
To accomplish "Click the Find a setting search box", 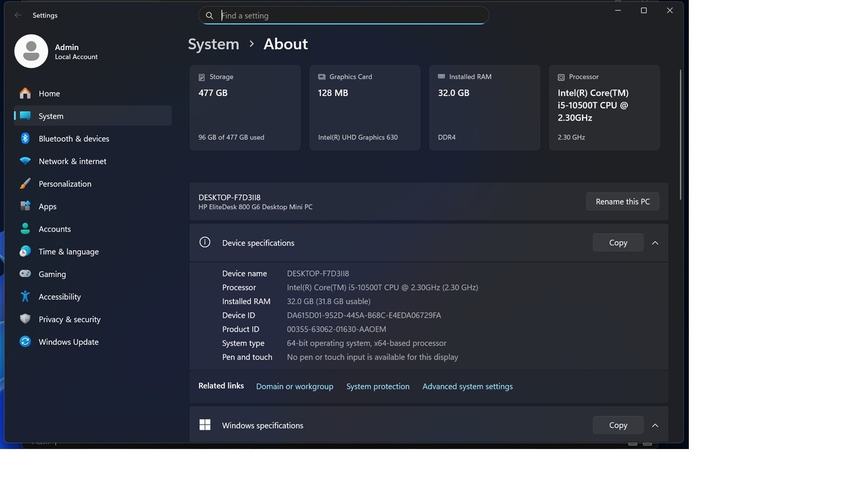I will click(x=344, y=15).
